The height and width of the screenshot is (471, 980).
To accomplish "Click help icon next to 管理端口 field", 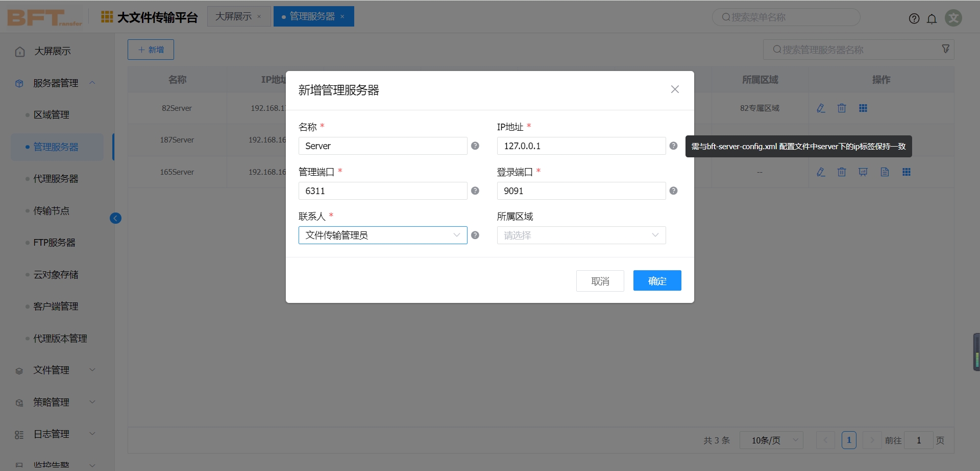I will coord(475,191).
